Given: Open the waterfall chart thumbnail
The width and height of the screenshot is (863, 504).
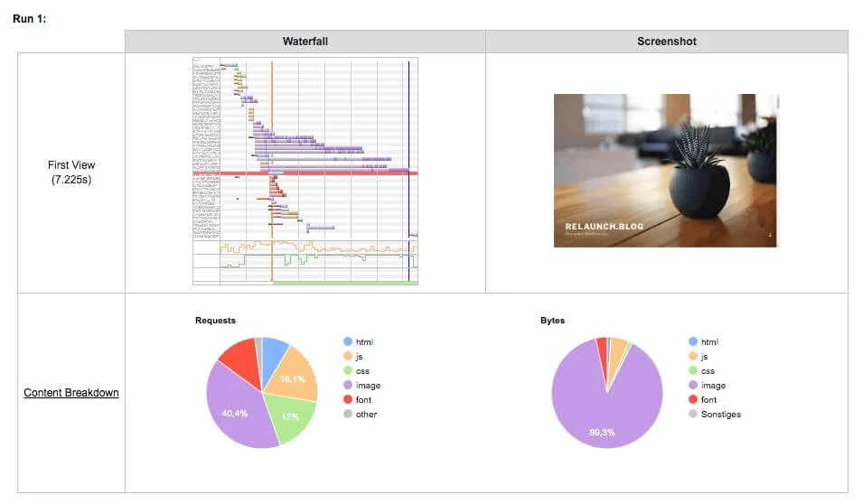Looking at the screenshot, I should tap(305, 171).
